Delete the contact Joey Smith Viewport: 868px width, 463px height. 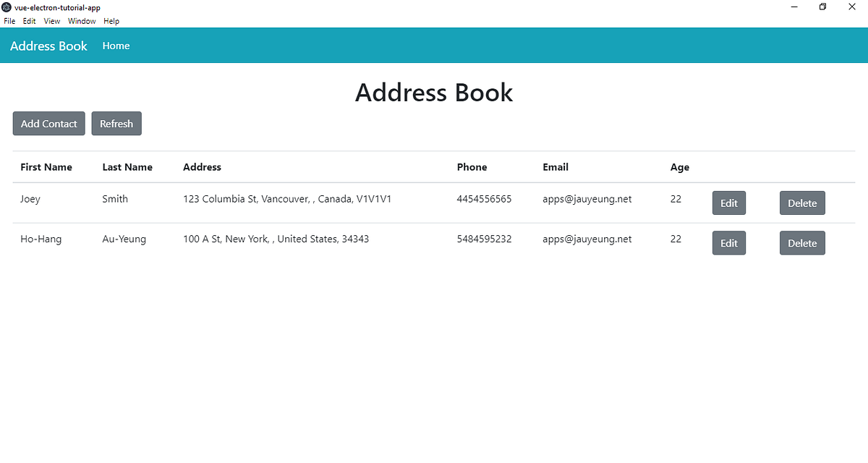pos(802,203)
